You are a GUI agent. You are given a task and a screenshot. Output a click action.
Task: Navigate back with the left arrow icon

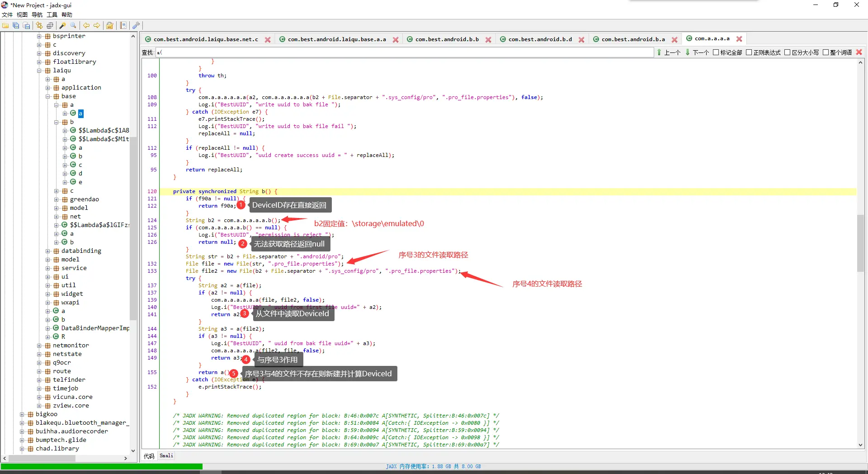pyautogui.click(x=86, y=26)
